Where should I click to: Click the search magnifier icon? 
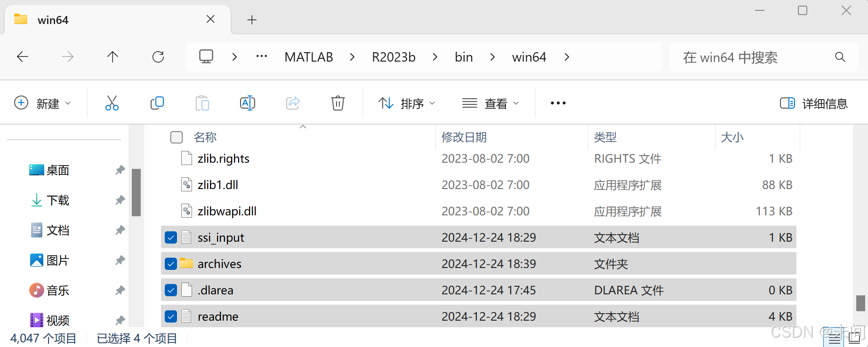(840, 57)
